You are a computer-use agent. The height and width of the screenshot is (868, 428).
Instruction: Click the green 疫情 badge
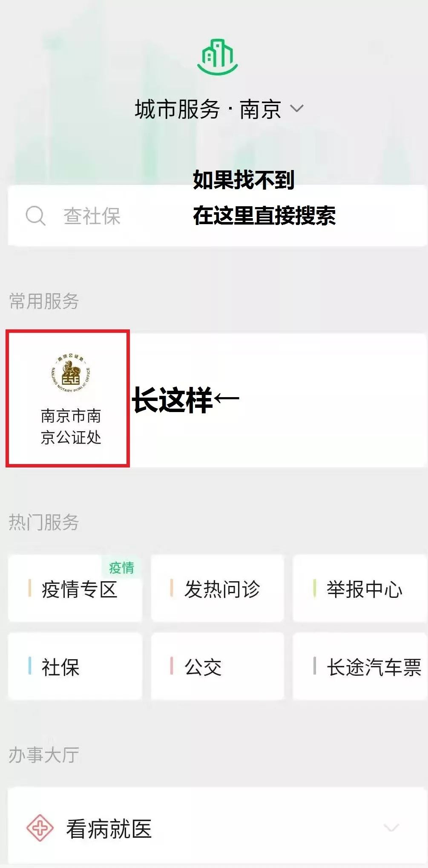coord(121,568)
